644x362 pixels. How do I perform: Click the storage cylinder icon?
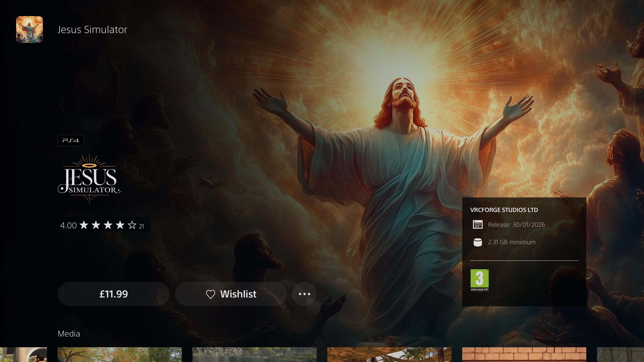[x=477, y=242]
